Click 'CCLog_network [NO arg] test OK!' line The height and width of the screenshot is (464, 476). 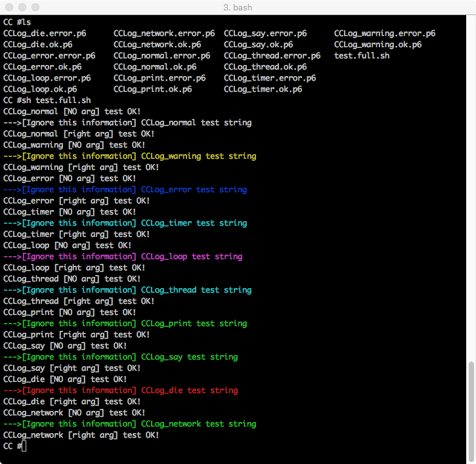coord(74,413)
